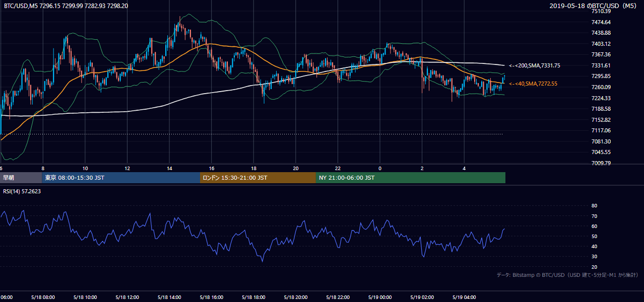Click the 5/19 00:00 time label
This screenshot has width=644, height=302.
coord(379,297)
